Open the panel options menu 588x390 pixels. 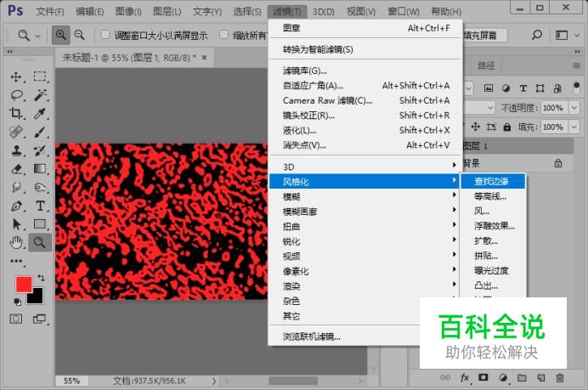576,65
